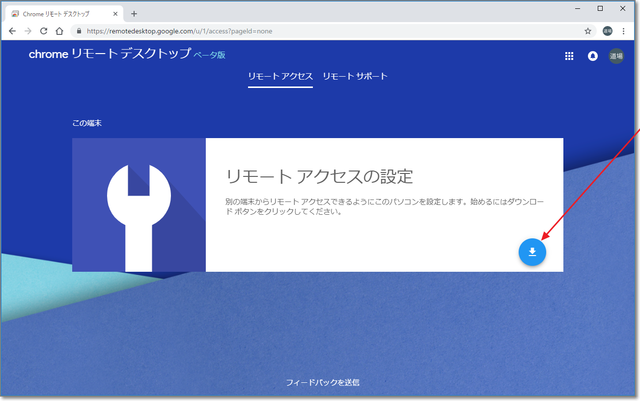This screenshot has height=401, width=640.
Task: Click the notifications bell icon
Action: [593, 57]
